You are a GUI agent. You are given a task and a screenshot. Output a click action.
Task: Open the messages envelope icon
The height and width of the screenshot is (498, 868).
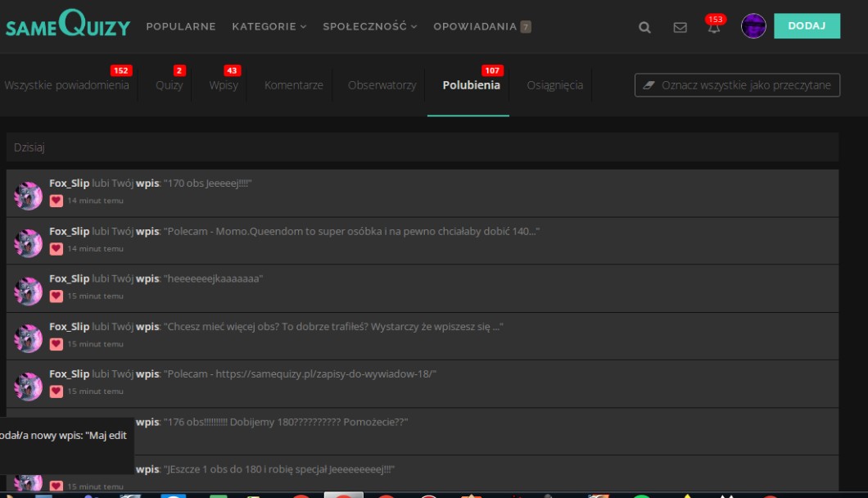[x=680, y=27]
